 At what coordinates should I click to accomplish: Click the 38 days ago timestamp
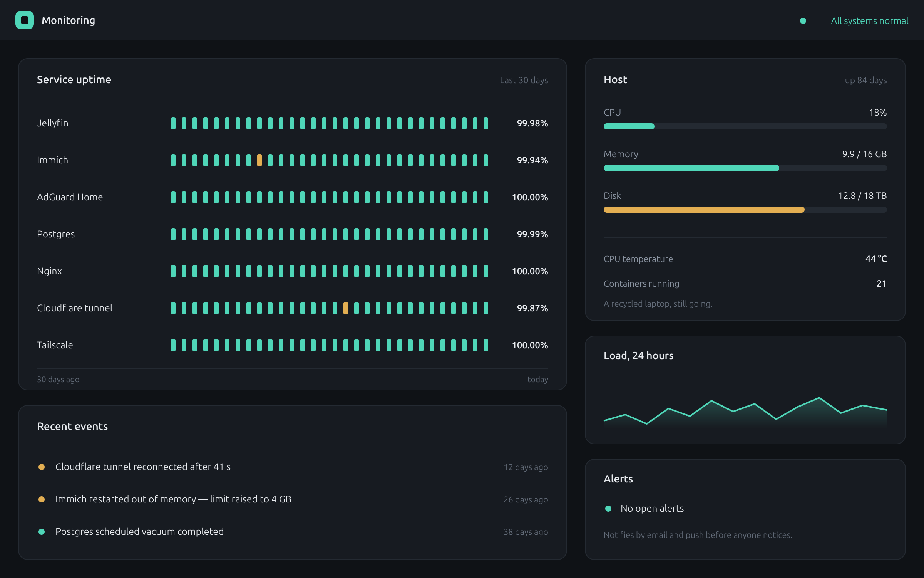click(x=526, y=532)
